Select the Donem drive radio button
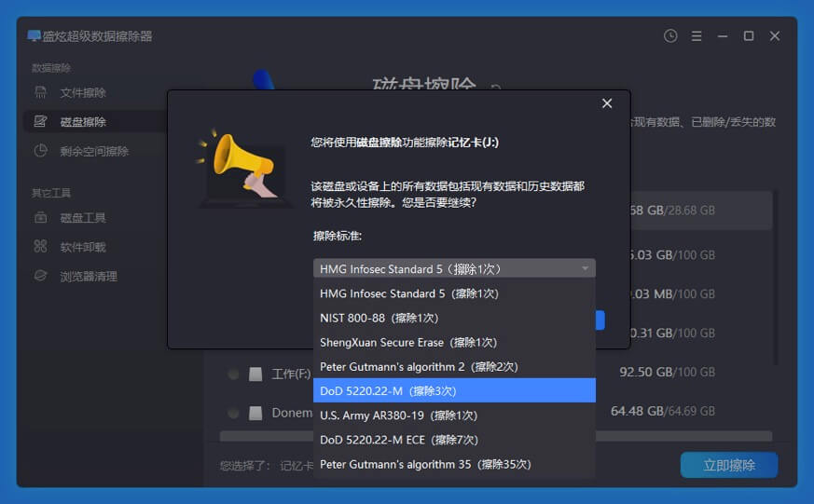814x504 pixels. [233, 414]
